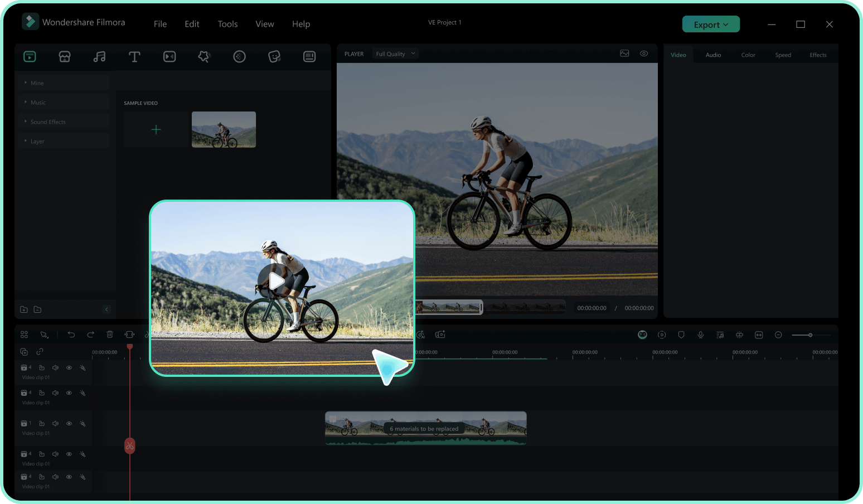The height and width of the screenshot is (504, 863).
Task: Select the clip labeled 6 materials to be replaced
Action: pyautogui.click(x=425, y=428)
